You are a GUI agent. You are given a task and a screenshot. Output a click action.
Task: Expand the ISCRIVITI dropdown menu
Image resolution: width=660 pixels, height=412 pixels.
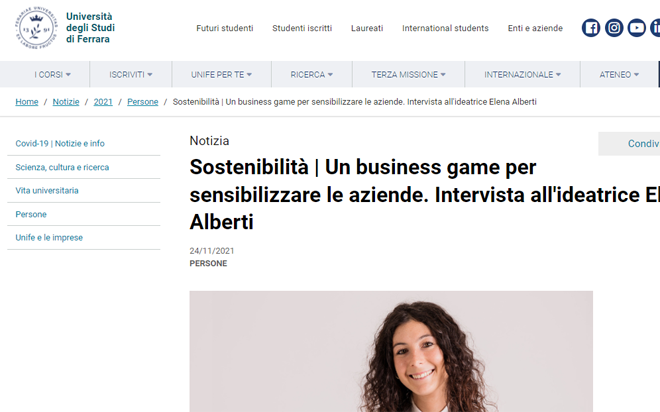point(131,74)
